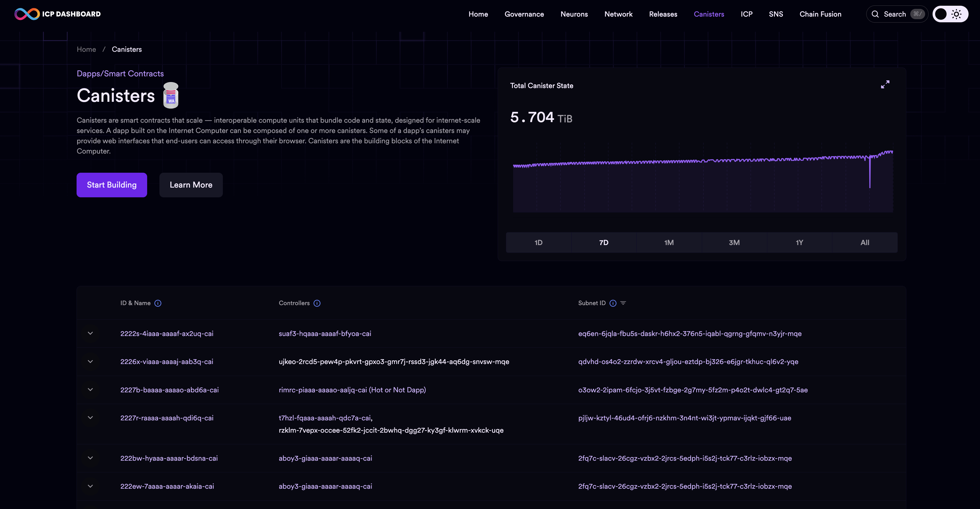Go to Chain Fusion page
Image resolution: width=980 pixels, height=509 pixels.
(x=820, y=14)
